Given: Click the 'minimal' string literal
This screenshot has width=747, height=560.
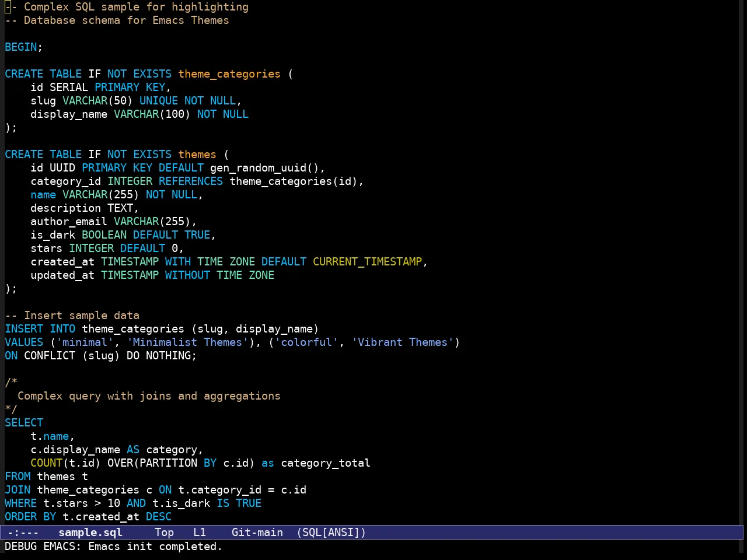Looking at the screenshot, I should (x=85, y=342).
